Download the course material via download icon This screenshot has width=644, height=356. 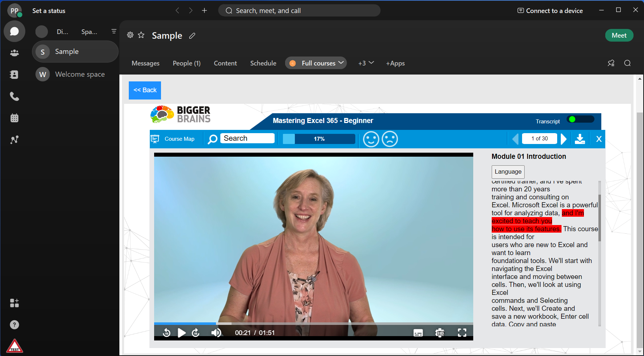[580, 139]
